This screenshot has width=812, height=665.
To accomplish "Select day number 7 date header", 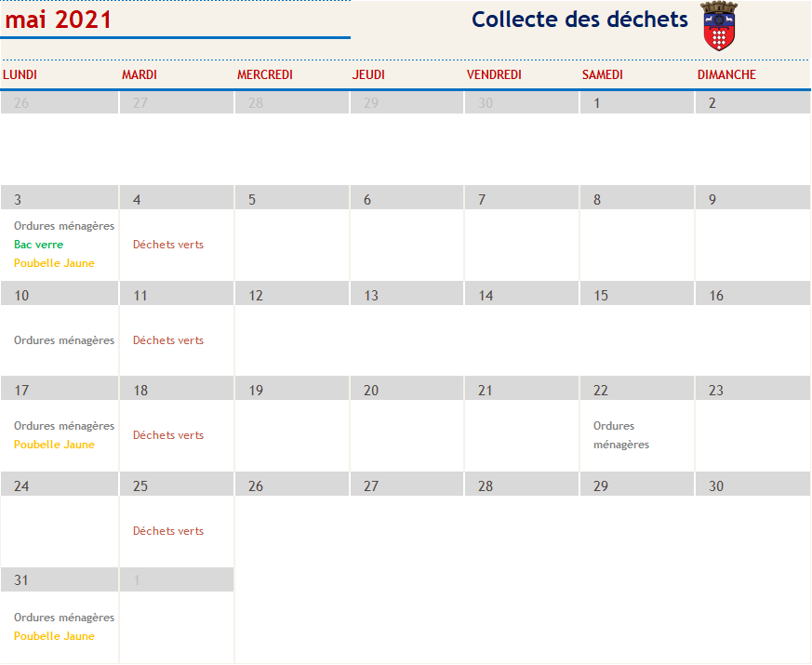I will click(x=522, y=198).
